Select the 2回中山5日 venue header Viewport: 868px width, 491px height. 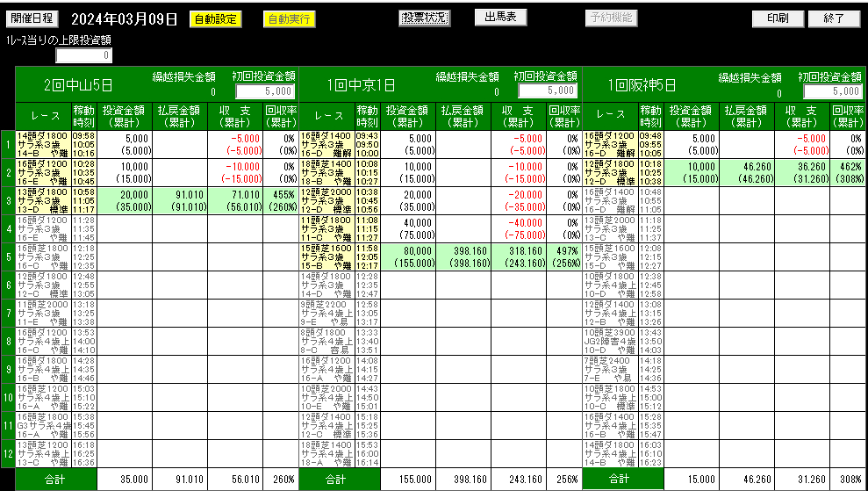coord(79,85)
